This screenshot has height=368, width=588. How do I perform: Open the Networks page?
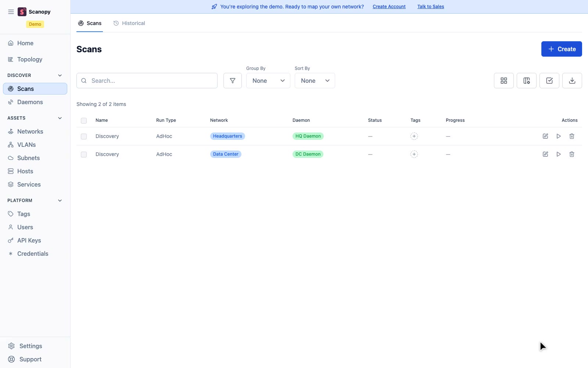(x=35, y=131)
